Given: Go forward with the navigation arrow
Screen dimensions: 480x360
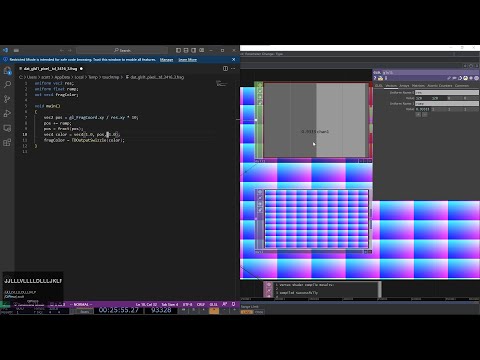Looking at the screenshot, I should tap(70, 50).
